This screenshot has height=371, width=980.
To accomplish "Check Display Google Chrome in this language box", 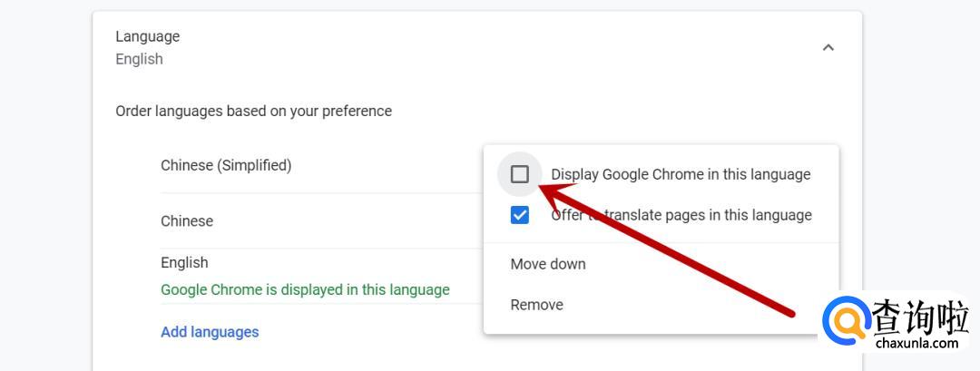I will 520,174.
